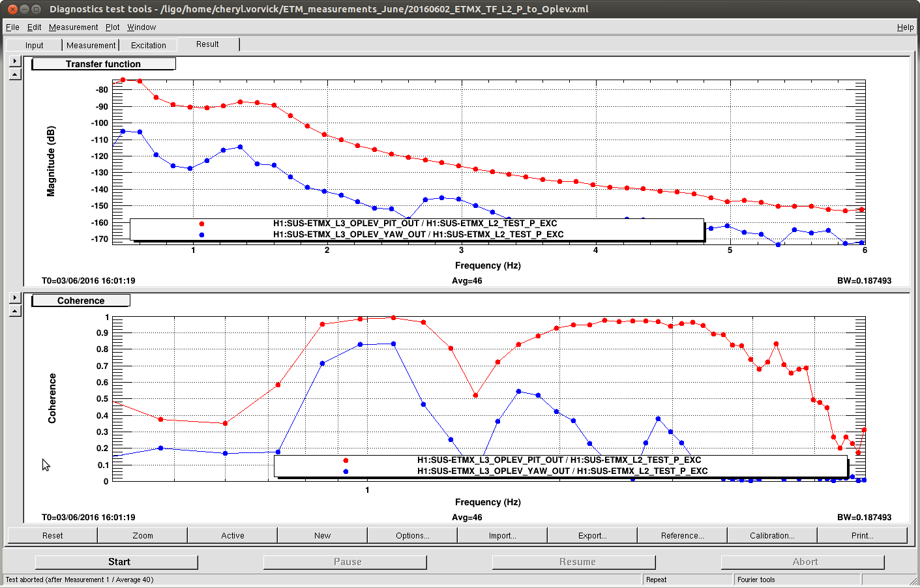Image resolution: width=920 pixels, height=588 pixels.
Task: Switch to the Measurement tab
Action: 91,45
